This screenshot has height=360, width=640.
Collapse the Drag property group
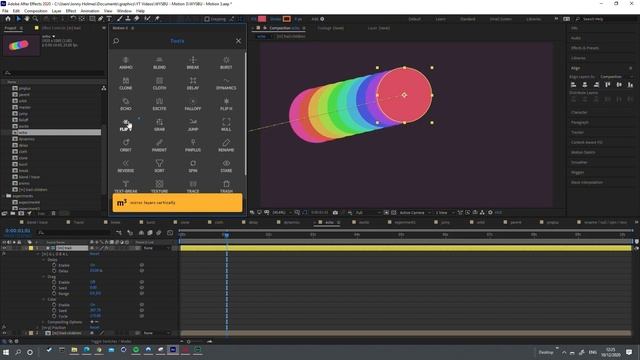[x=44, y=276]
